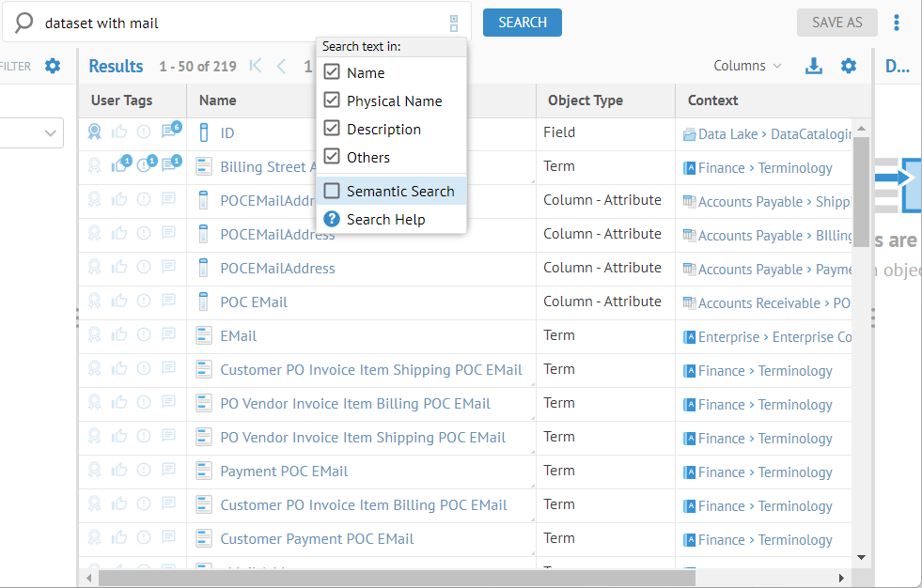Open results settings gear icon

[849, 66]
